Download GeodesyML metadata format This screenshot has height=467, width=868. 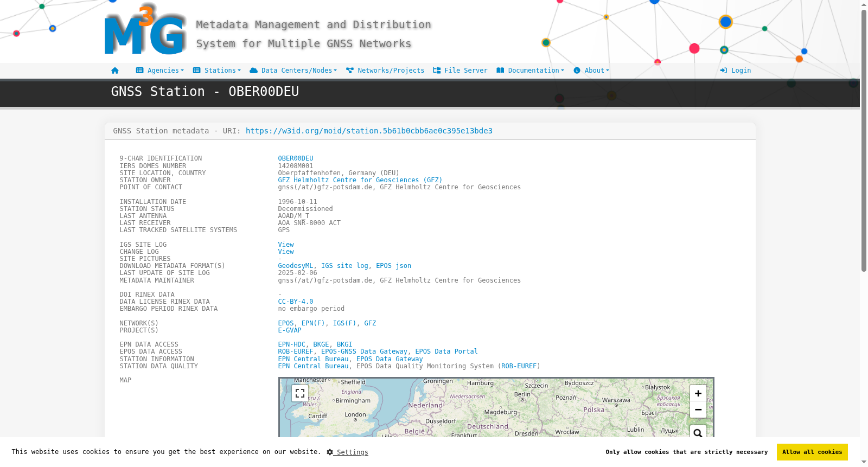[296, 266]
